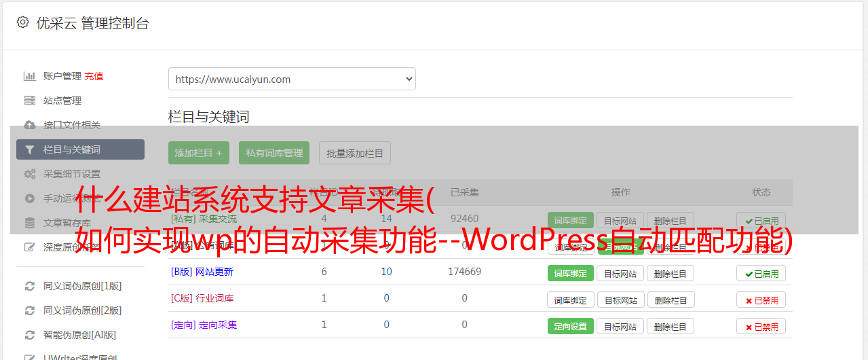This screenshot has width=868, height=360.
Task: Open 智能伪原创[AI版] sidebar item
Action: click(x=80, y=335)
